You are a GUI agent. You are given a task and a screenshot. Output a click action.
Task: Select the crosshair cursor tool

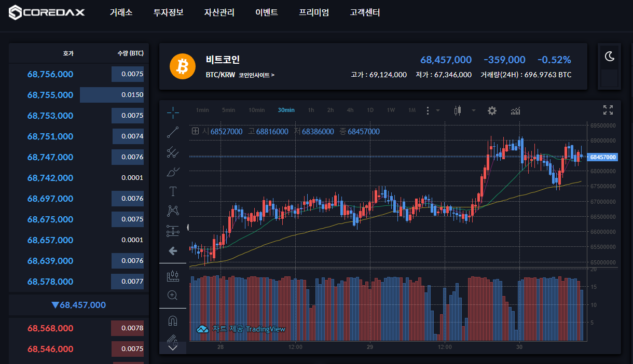[173, 112]
